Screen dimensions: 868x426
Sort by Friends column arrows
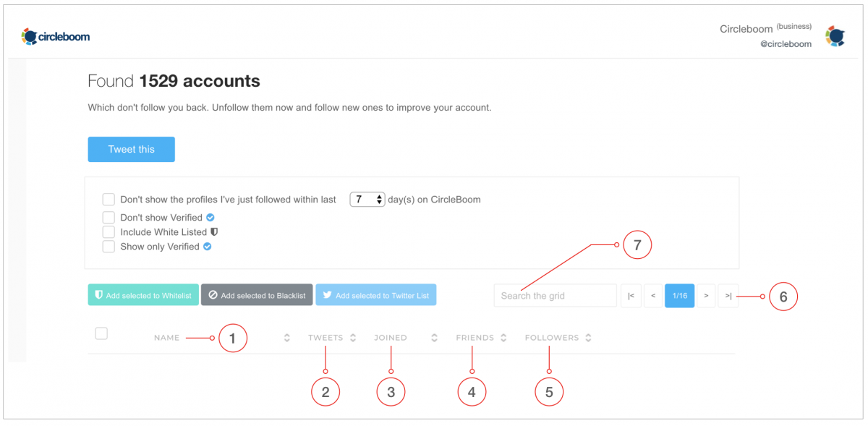pos(503,338)
